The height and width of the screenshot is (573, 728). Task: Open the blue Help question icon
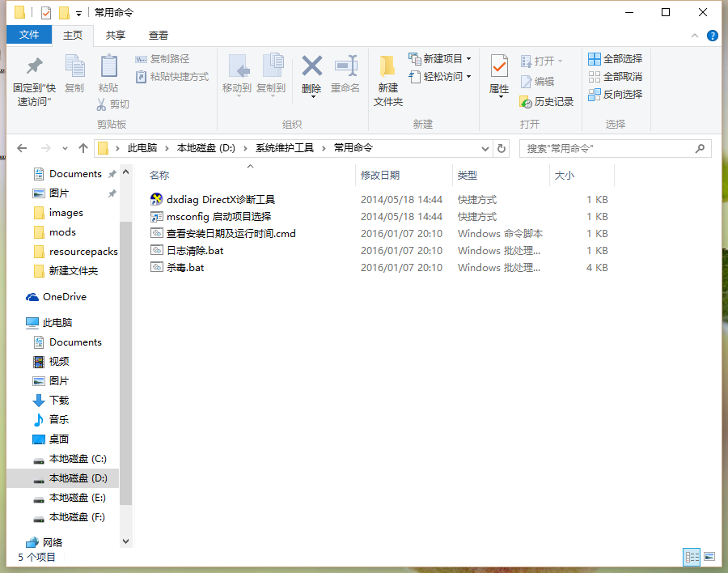point(712,36)
